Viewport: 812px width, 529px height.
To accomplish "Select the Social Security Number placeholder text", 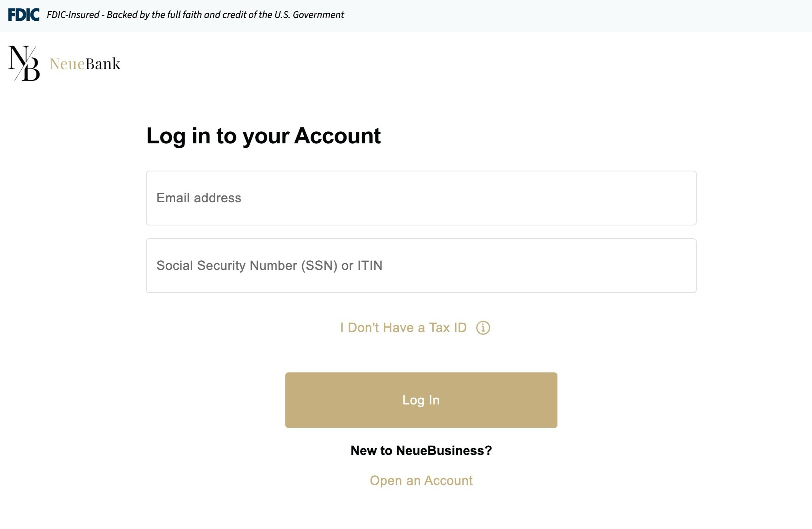I will coord(269,266).
